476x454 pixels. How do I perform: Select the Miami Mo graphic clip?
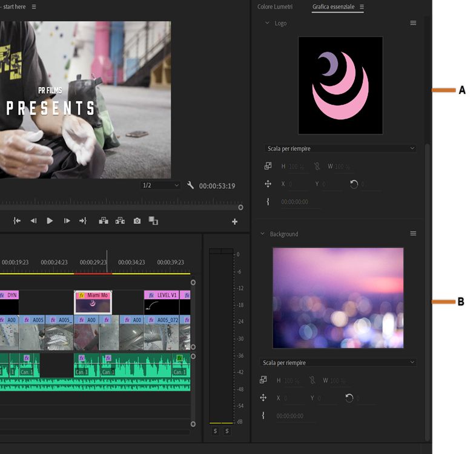93,303
